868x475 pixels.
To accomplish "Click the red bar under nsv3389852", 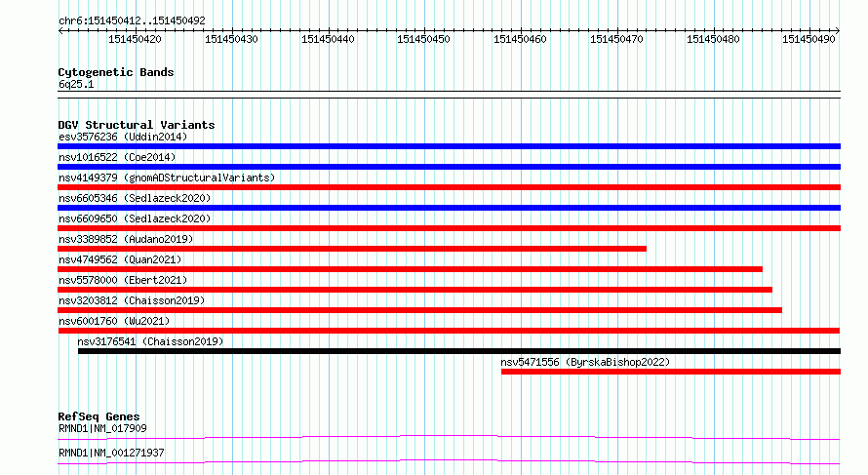I will pos(352,249).
